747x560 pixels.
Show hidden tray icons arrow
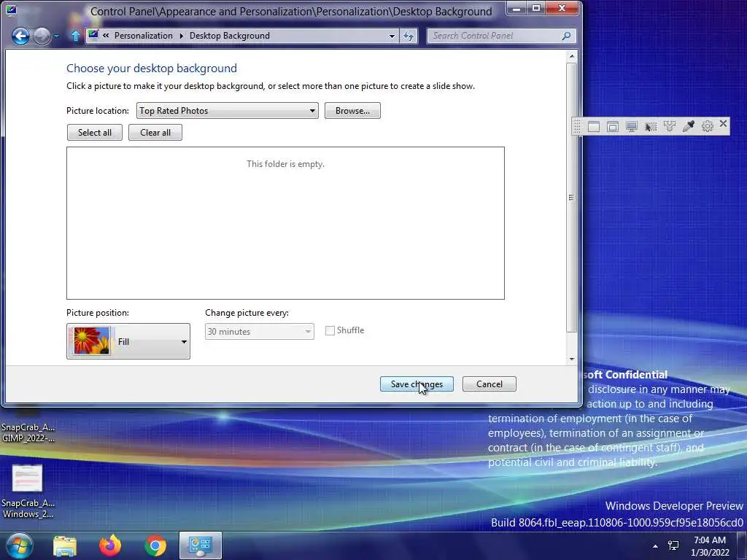point(656,546)
